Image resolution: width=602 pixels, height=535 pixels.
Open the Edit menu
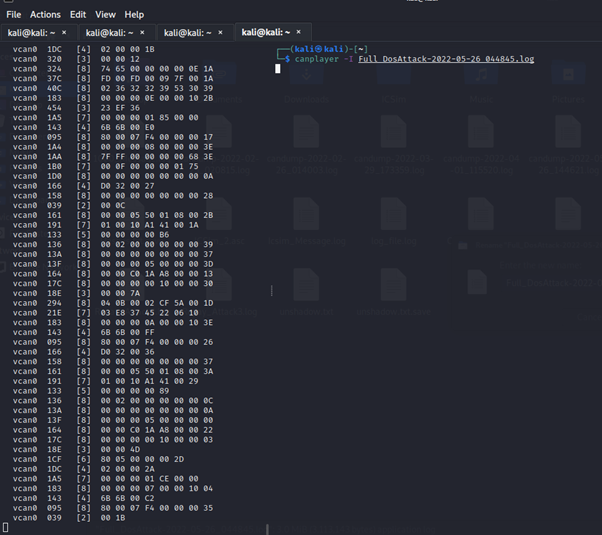click(78, 15)
